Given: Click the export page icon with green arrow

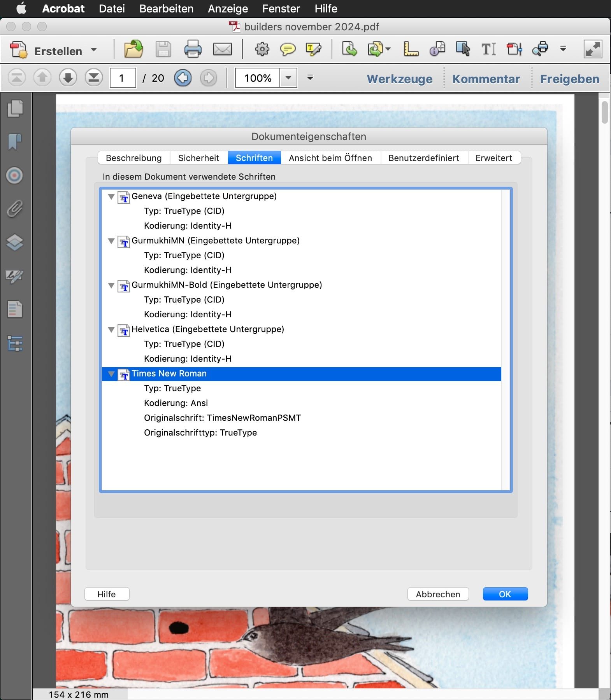Looking at the screenshot, I should pos(349,49).
